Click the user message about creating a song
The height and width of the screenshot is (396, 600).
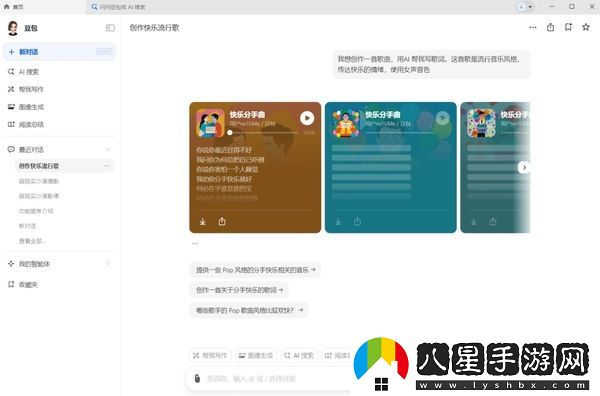431,64
